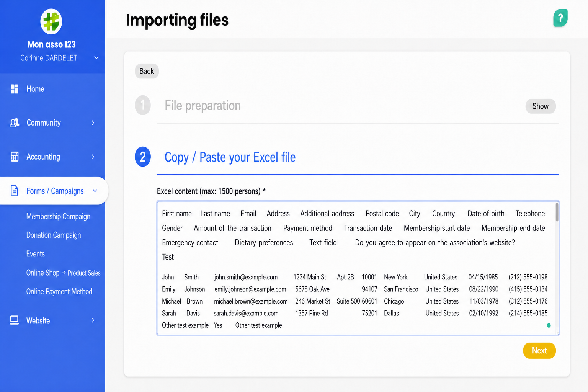Open Donation Campaign menu item
Screen dimensions: 588x392
tap(54, 235)
